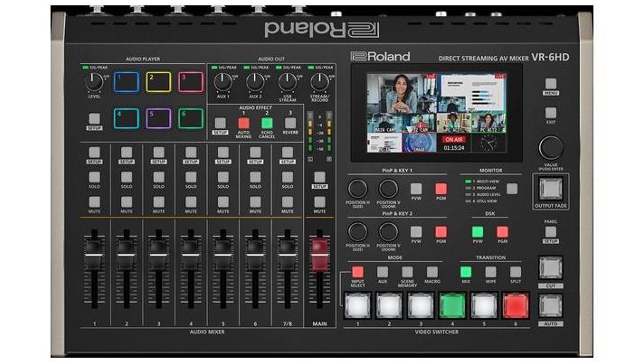The width and height of the screenshot is (644, 362).
Task: Select video switcher input 5
Action: (484, 305)
